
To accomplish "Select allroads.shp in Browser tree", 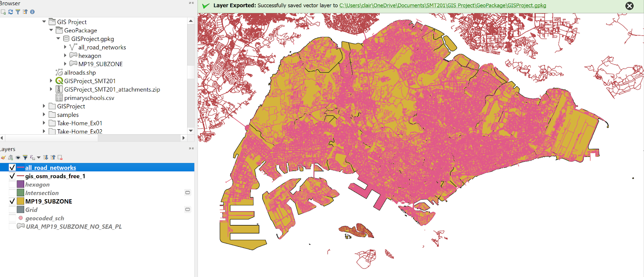I will (80, 73).
